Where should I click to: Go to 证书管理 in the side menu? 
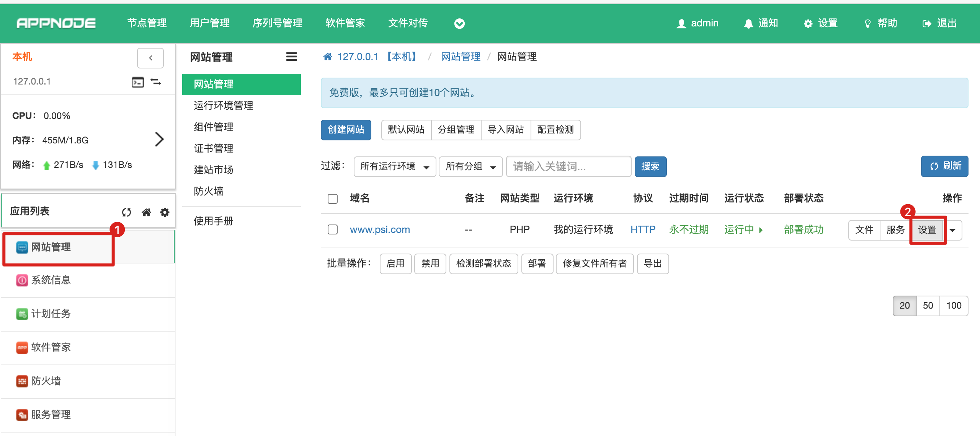tap(214, 148)
